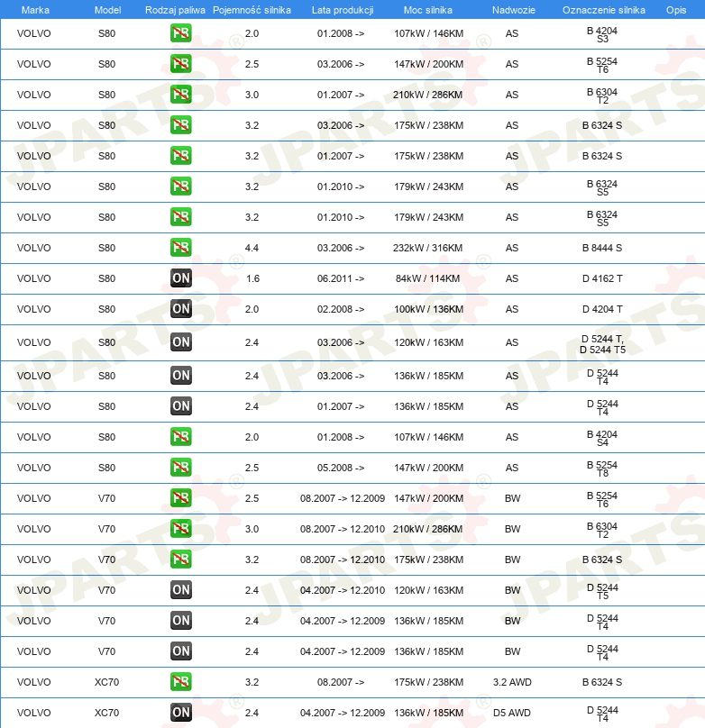Click the PB fuel icon for S80 3.2 dated 01.2007

click(x=180, y=156)
